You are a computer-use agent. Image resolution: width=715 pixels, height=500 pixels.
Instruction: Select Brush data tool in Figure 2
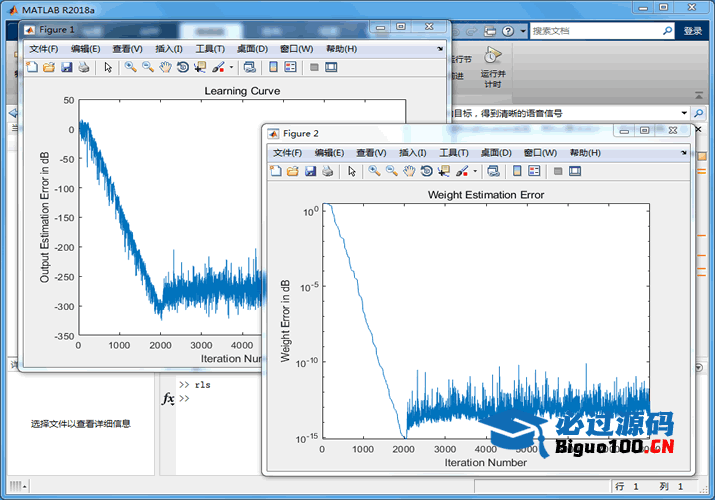tap(462, 171)
